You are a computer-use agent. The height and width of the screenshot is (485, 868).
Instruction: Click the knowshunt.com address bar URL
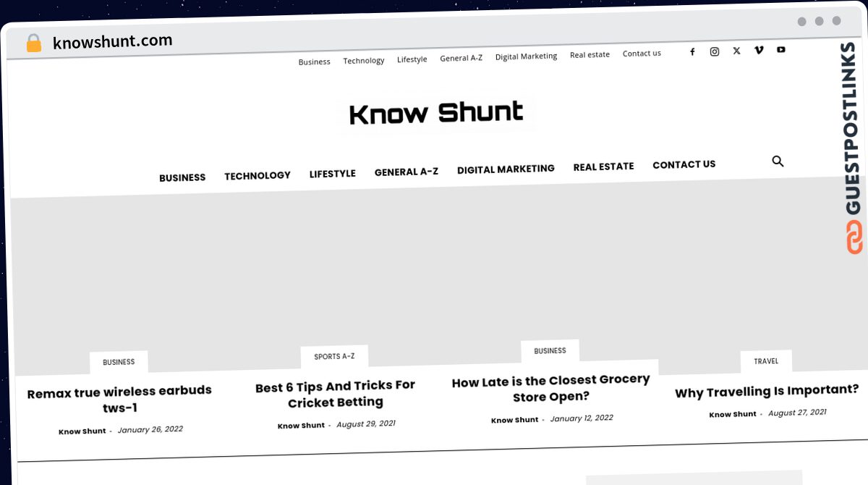coord(113,42)
